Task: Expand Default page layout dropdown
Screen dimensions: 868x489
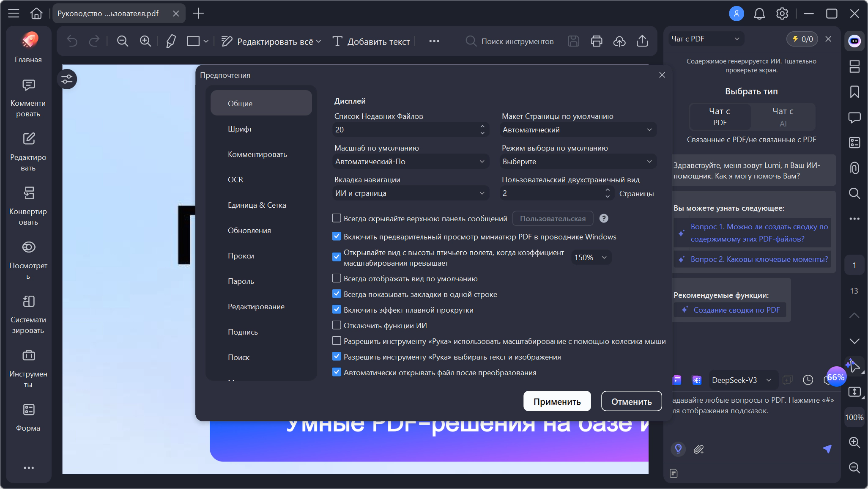Action: (578, 130)
